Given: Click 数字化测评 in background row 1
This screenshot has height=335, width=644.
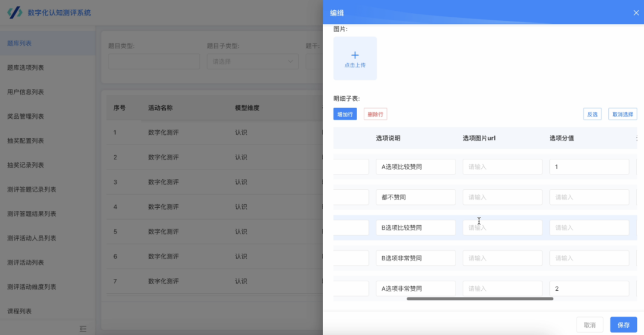Looking at the screenshot, I should coord(163,133).
